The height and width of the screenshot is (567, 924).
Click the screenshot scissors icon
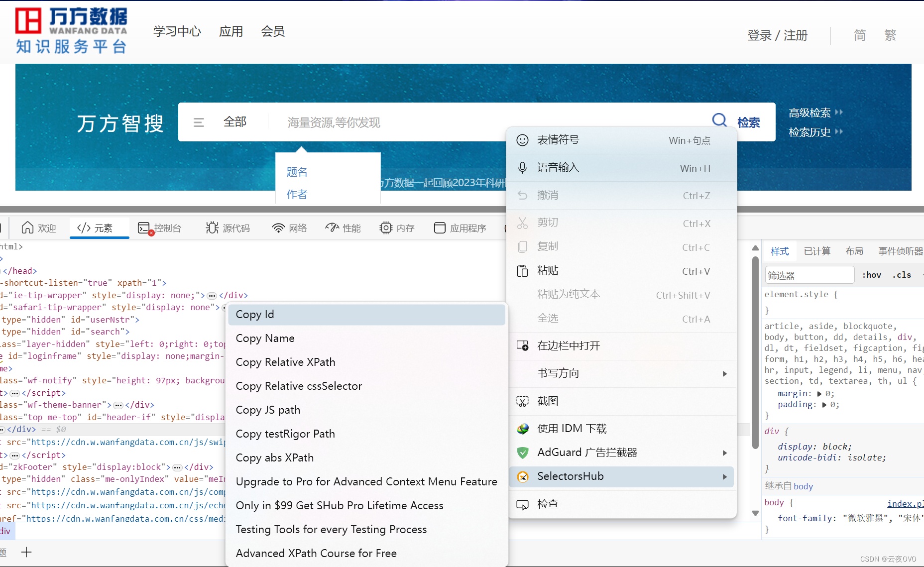click(522, 401)
